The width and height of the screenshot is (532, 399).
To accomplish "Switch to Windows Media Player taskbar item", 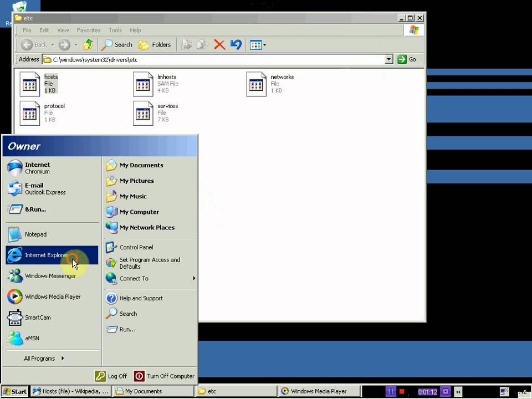I will point(319,391).
